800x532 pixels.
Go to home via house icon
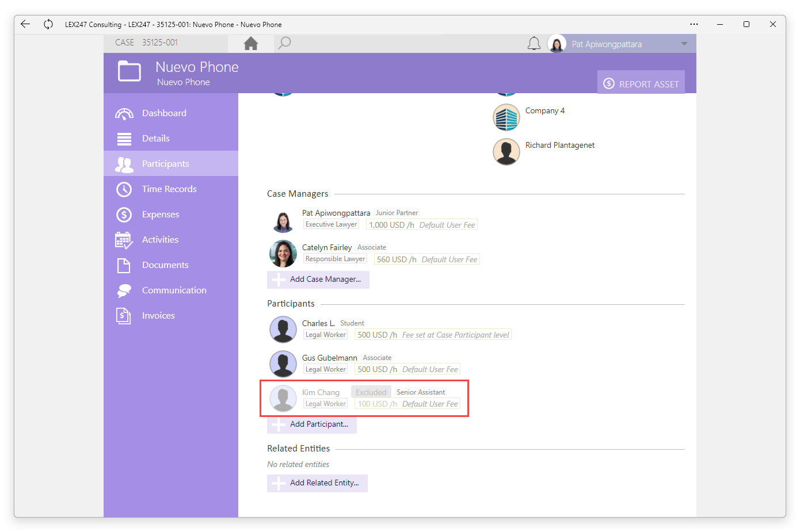[x=251, y=43]
